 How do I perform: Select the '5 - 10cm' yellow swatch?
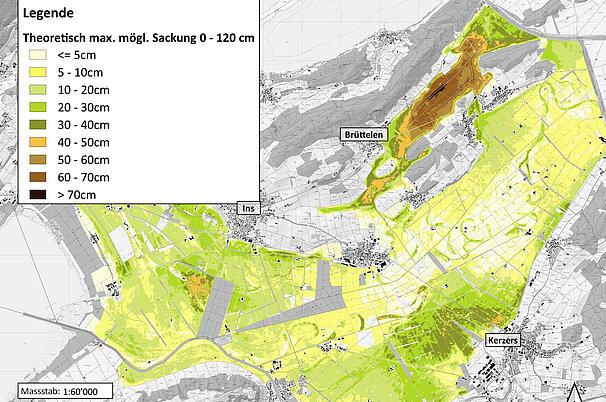click(x=40, y=72)
